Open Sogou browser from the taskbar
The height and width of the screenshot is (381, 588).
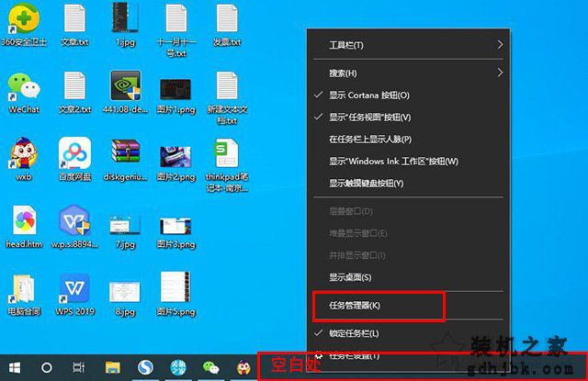(145, 367)
